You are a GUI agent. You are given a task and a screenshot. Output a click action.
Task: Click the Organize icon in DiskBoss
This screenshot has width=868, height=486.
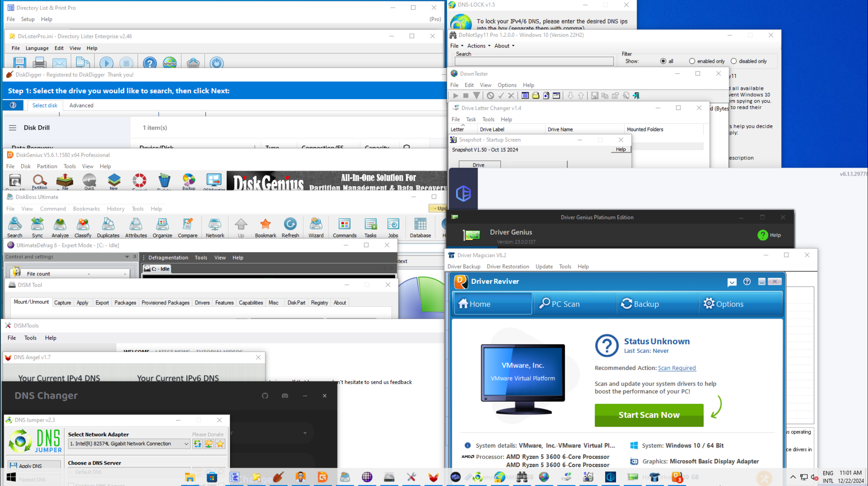(x=162, y=227)
